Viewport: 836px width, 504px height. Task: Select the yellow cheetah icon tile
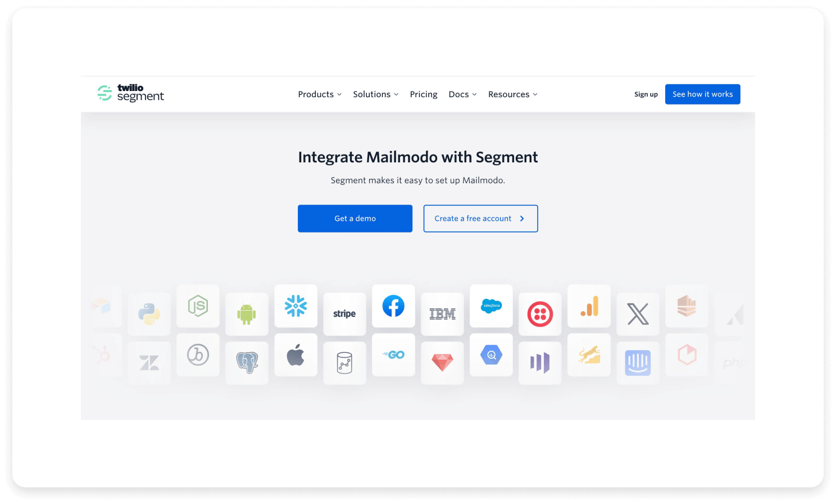click(x=589, y=355)
